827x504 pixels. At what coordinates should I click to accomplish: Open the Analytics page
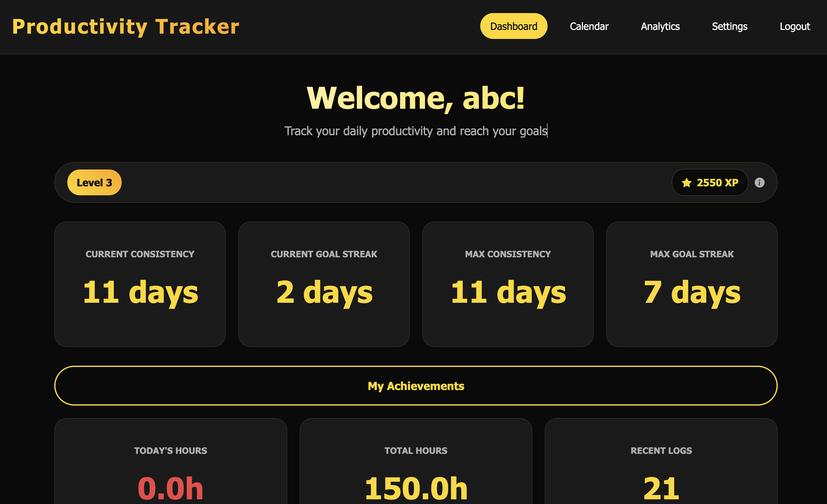660,26
